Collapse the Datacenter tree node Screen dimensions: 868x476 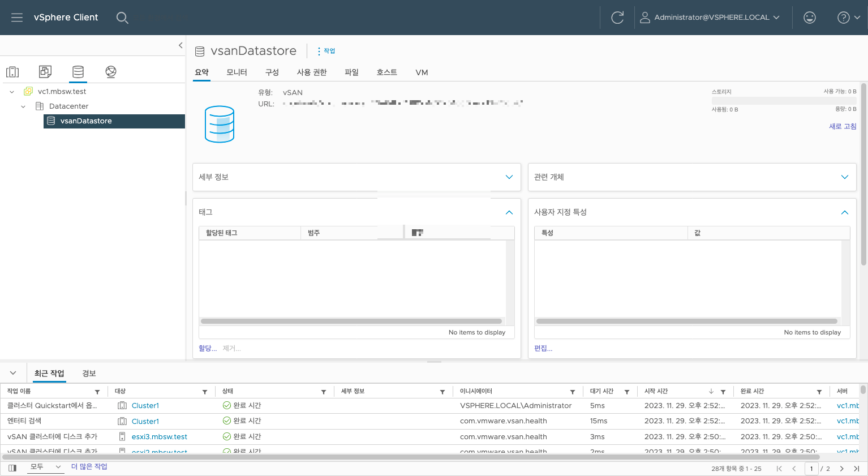[23, 106]
